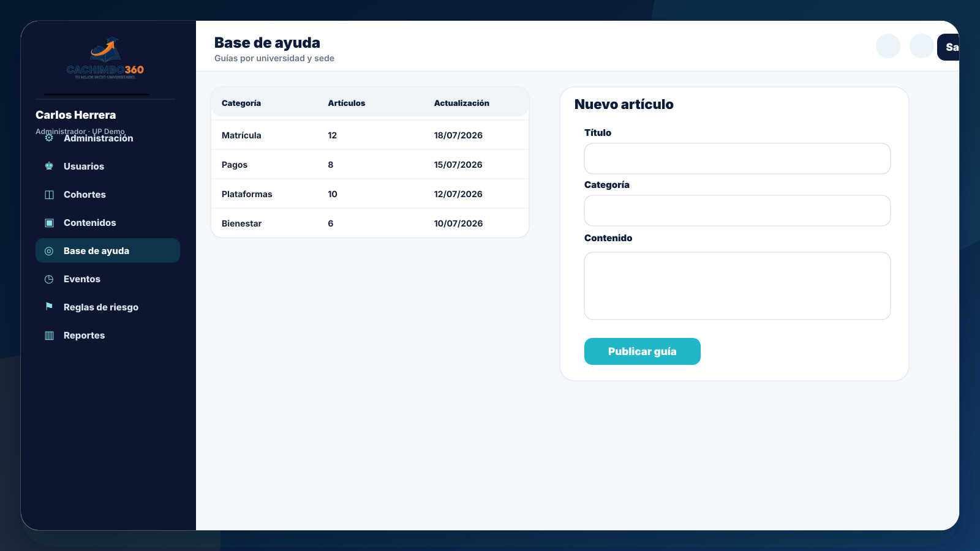Screen dimensions: 980x551
Task: Click the Eventos clock icon
Action: pos(49,279)
